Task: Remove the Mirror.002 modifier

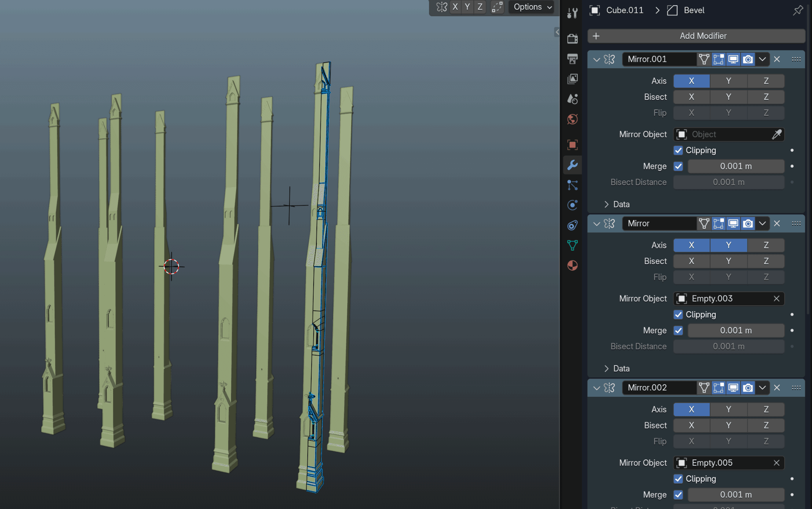Action: click(777, 388)
